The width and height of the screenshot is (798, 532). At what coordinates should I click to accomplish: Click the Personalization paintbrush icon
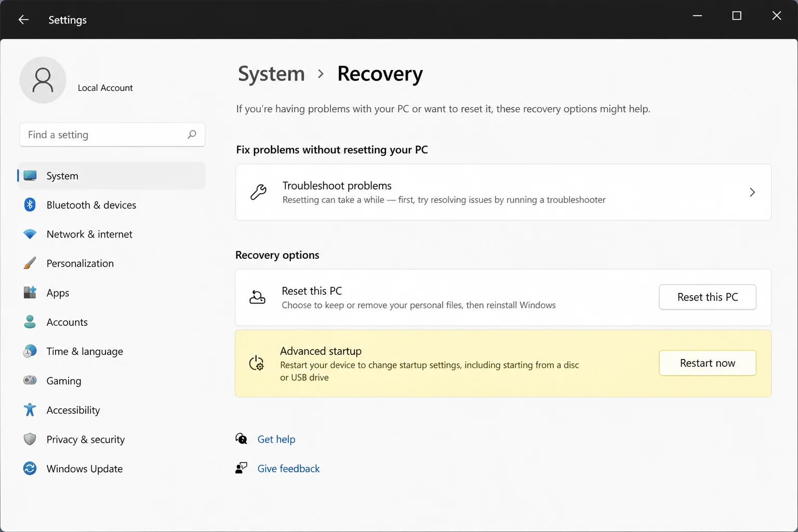[30, 263]
